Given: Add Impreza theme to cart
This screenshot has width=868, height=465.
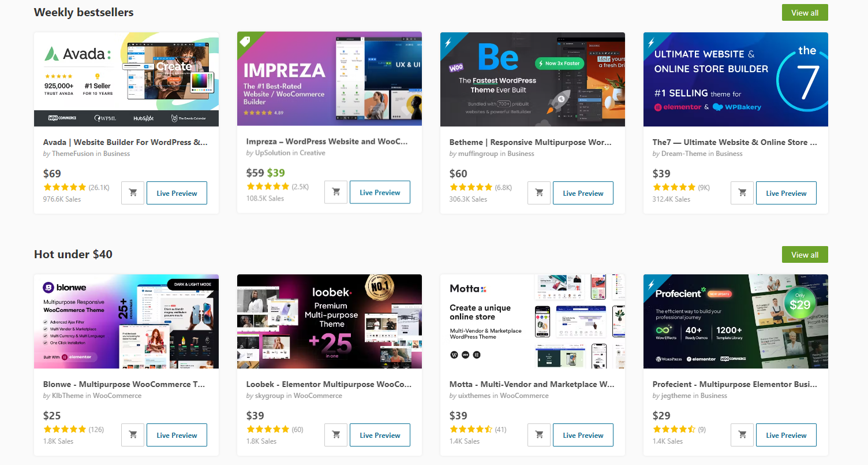Looking at the screenshot, I should (x=336, y=192).
